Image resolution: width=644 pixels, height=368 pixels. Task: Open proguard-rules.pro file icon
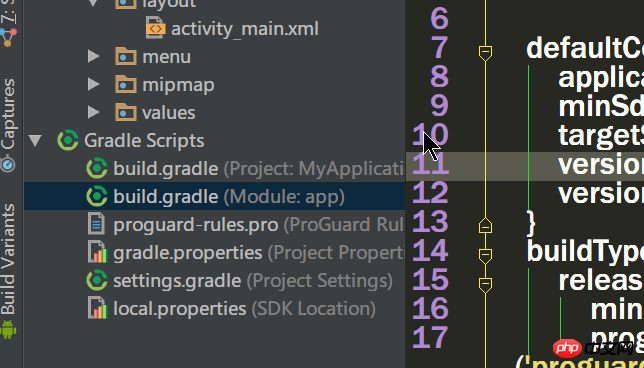click(x=97, y=224)
